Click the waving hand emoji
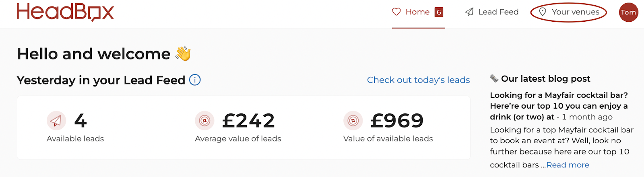Image resolution: width=644 pixels, height=177 pixels. pyautogui.click(x=183, y=54)
